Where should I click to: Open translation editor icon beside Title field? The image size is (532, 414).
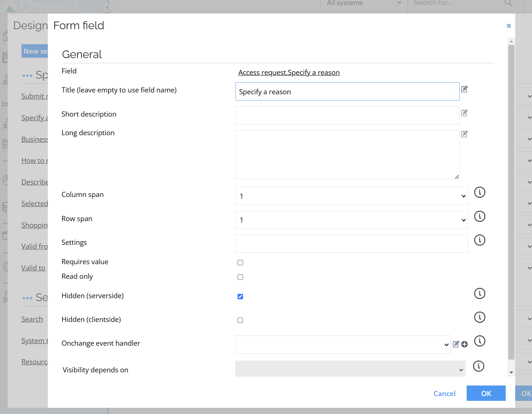[464, 89]
